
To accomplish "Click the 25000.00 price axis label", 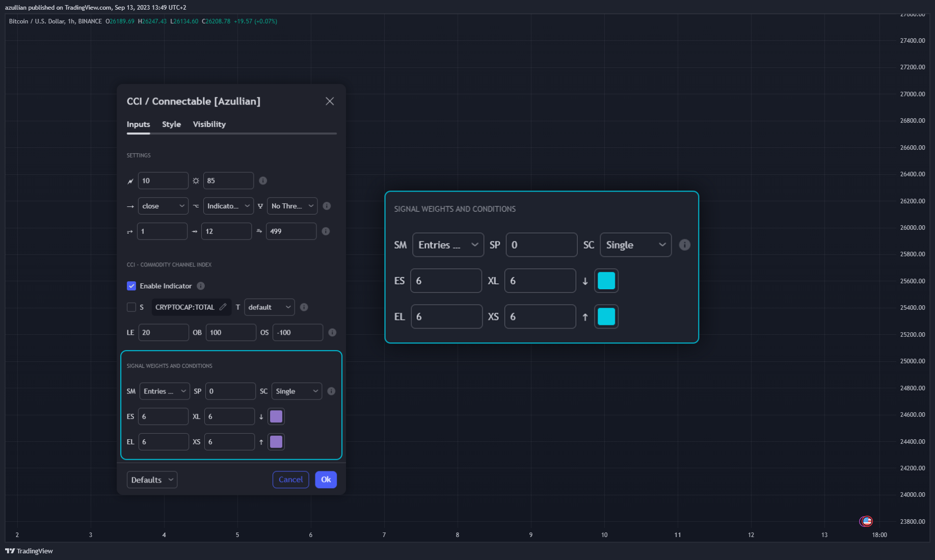I will 912,361.
